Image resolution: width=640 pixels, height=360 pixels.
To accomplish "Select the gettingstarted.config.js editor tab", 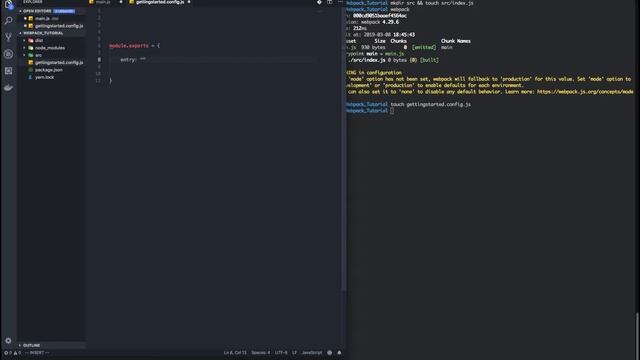I will 160,2.
